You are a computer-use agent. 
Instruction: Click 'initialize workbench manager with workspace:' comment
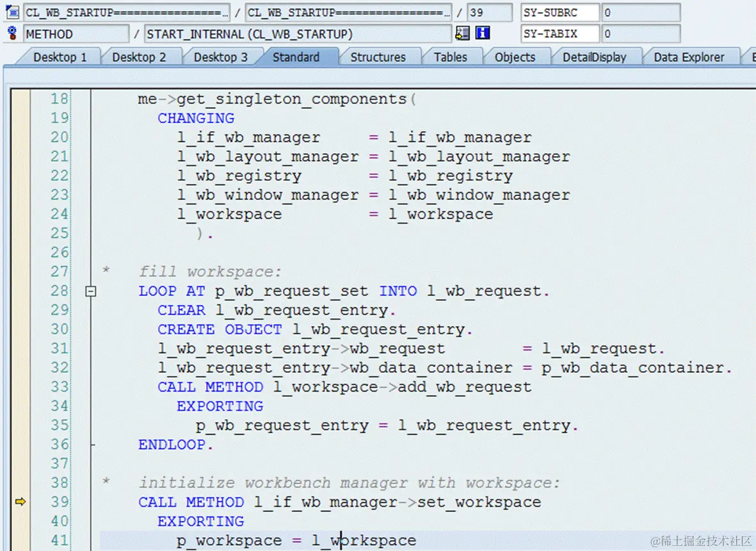[x=350, y=483]
